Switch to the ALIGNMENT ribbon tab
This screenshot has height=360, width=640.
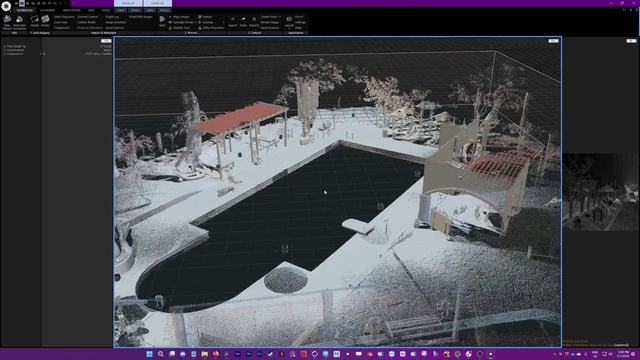click(x=47, y=10)
